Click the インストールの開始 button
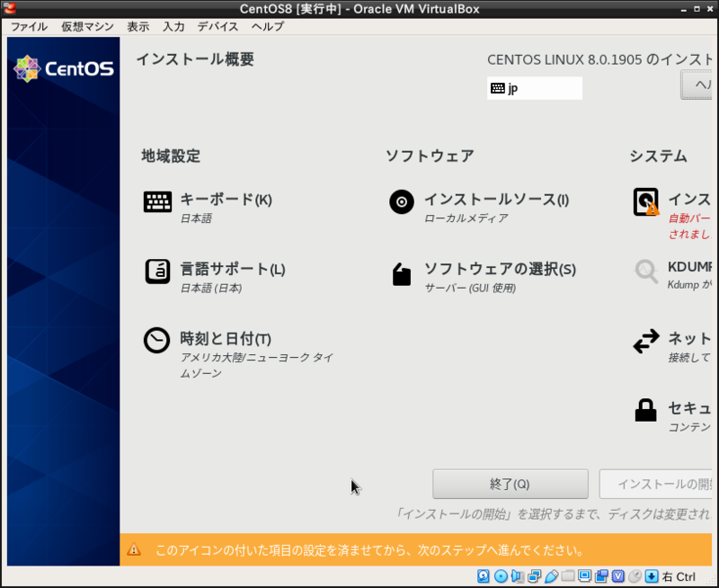The height and width of the screenshot is (588, 719). 656,484
